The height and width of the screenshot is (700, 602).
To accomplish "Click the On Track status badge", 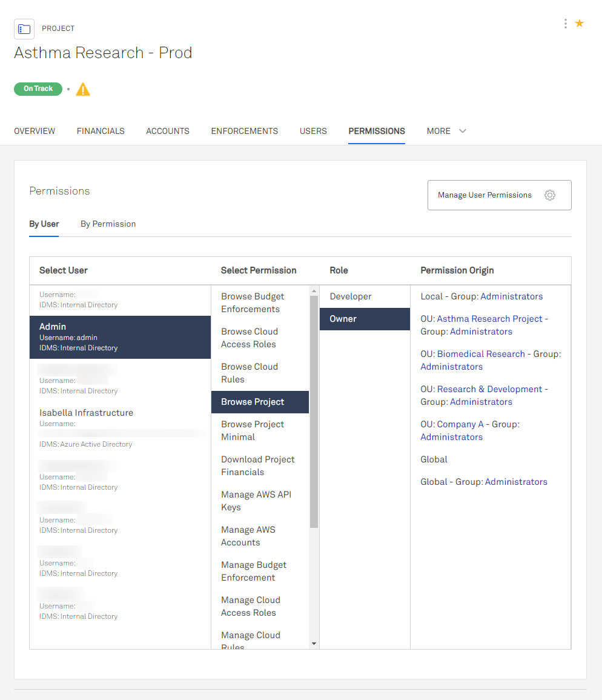I will click(38, 89).
